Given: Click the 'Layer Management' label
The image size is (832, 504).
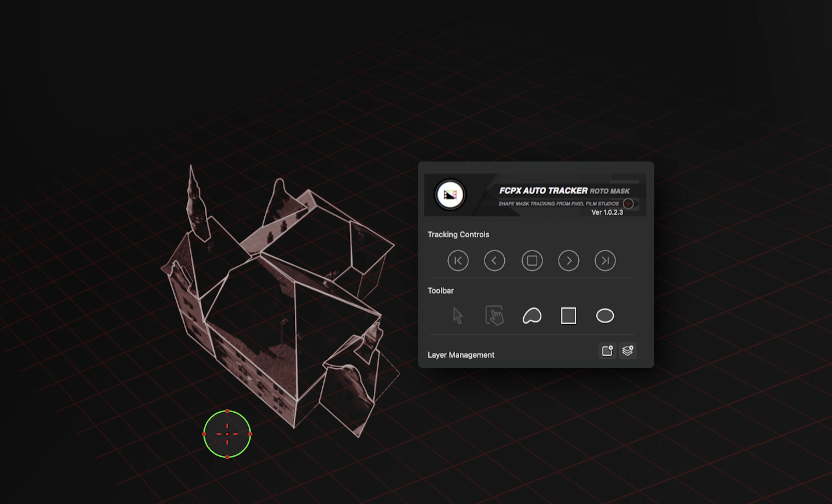Looking at the screenshot, I should 461,355.
